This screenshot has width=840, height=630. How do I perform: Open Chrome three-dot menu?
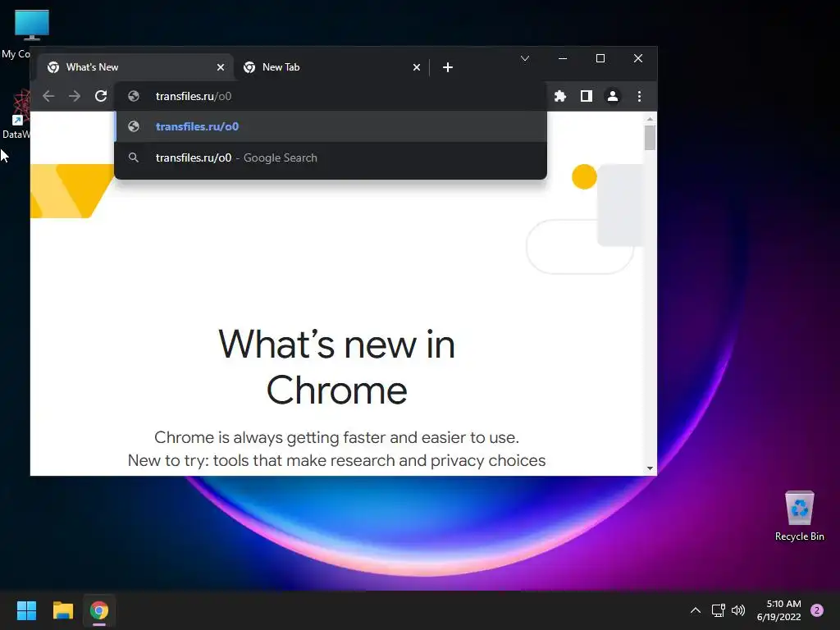pyautogui.click(x=639, y=97)
